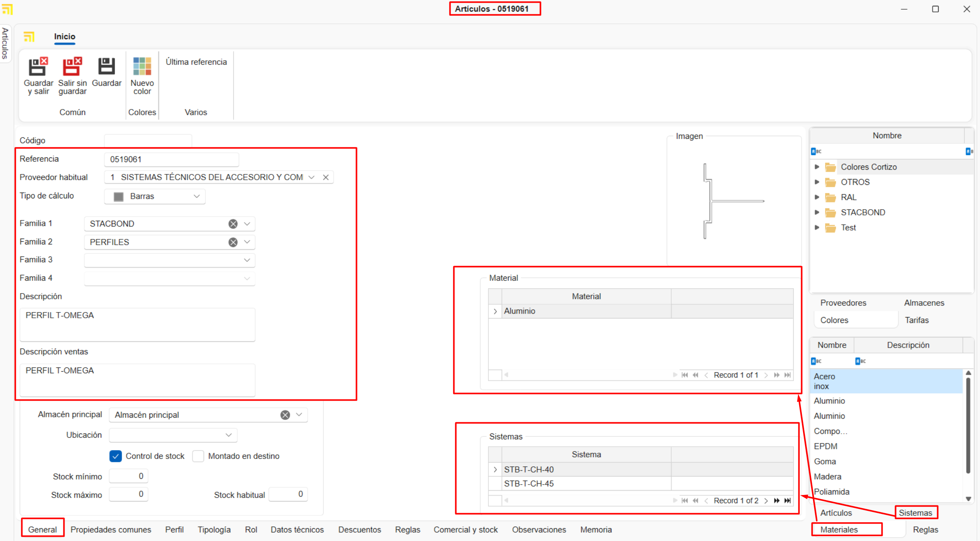
Task: Switch to the Propiedades comunes tab
Action: 111,530
